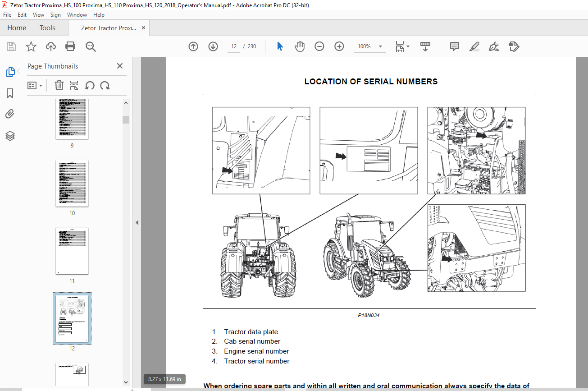Open the thumbnails options dropdown menu
Viewport: 588px width, 391px height.
coord(35,85)
